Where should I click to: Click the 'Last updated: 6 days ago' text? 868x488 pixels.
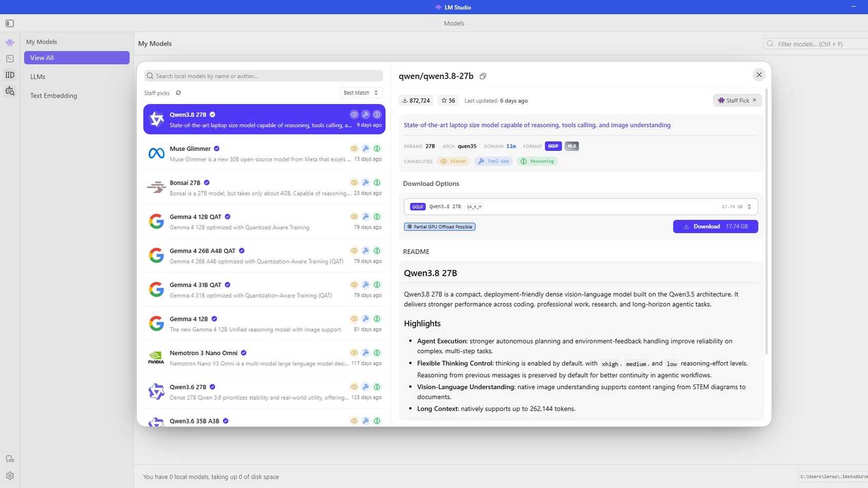pos(496,100)
